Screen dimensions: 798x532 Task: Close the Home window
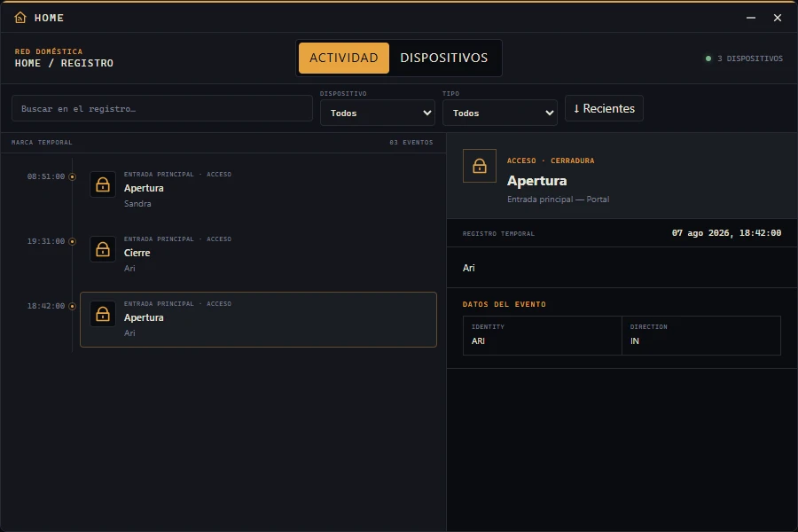click(x=777, y=18)
